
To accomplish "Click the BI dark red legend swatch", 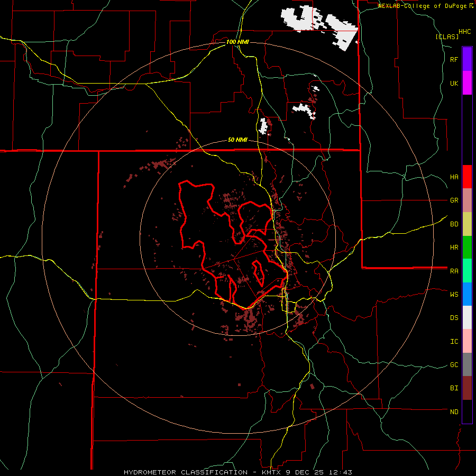I will click(467, 388).
